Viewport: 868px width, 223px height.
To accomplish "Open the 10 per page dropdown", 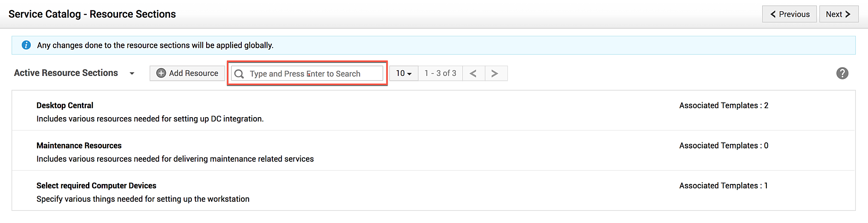I will tap(404, 73).
